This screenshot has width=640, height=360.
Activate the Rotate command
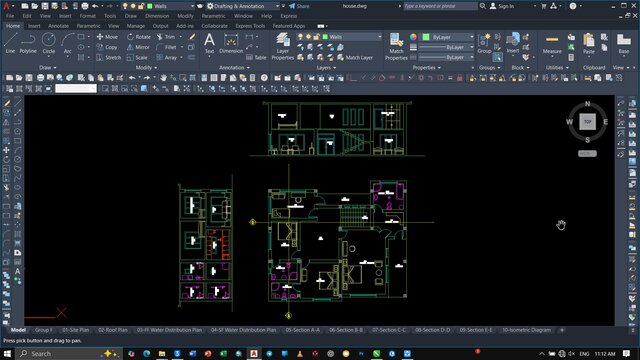139,37
